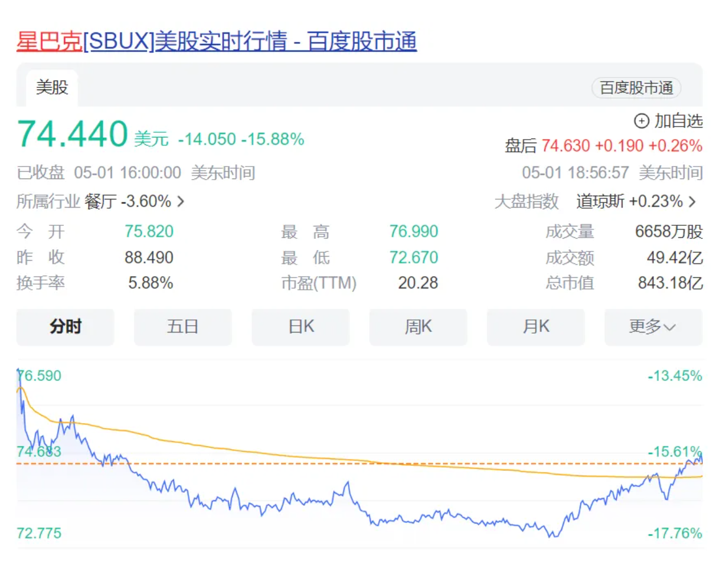Click the chart axis label 72.775
This screenshot has height=568, width=728.
tap(39, 533)
